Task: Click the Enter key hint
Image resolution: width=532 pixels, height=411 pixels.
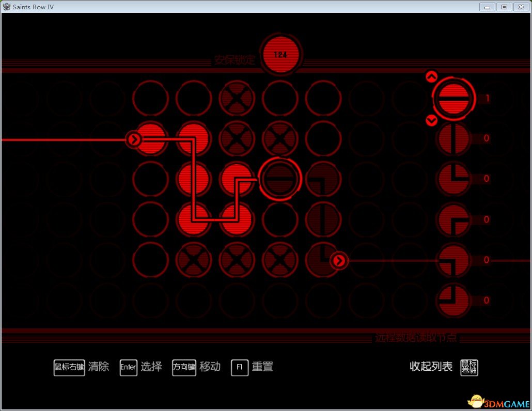Action: (128, 368)
